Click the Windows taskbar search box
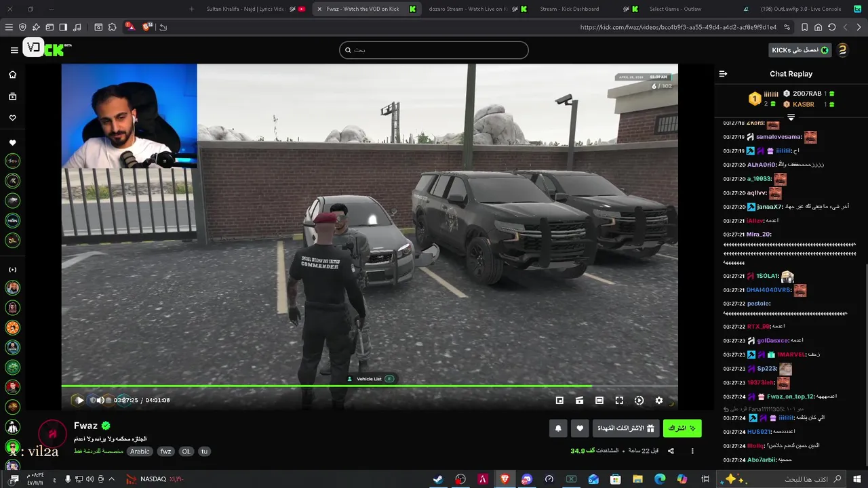This screenshot has height=488, width=868. click(x=782, y=479)
